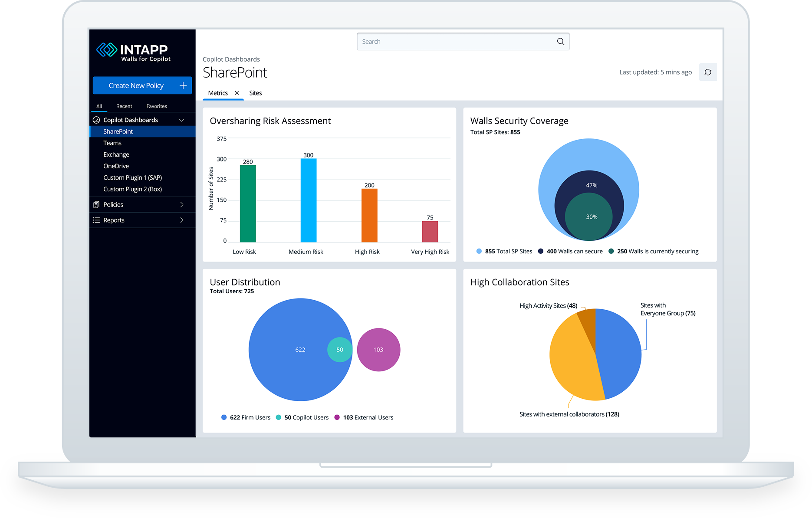The image size is (812, 518).
Task: Refresh the dashboard with the reload icon
Action: [x=708, y=72]
